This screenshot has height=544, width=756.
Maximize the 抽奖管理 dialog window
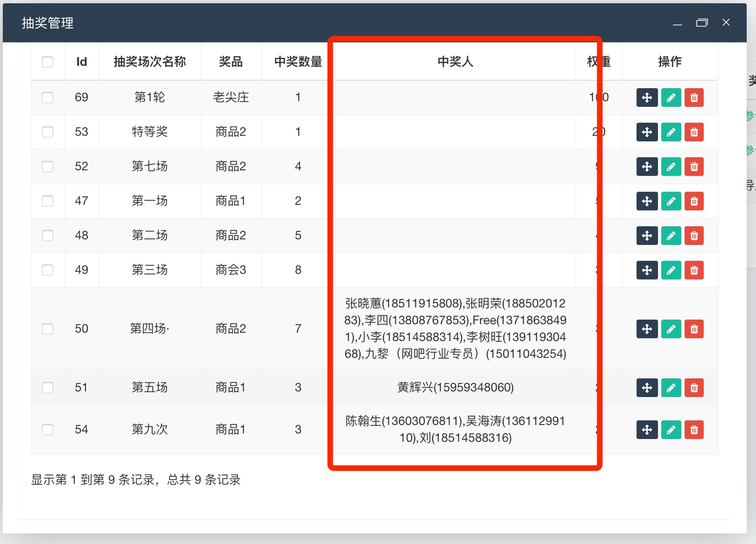[x=702, y=22]
